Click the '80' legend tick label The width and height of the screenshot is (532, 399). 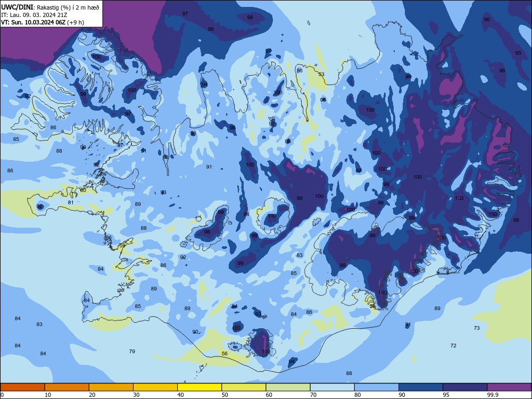pos(358,395)
